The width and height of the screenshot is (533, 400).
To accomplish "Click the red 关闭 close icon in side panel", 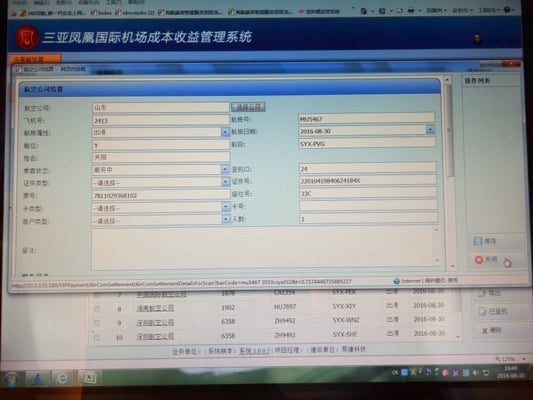I will (x=479, y=260).
